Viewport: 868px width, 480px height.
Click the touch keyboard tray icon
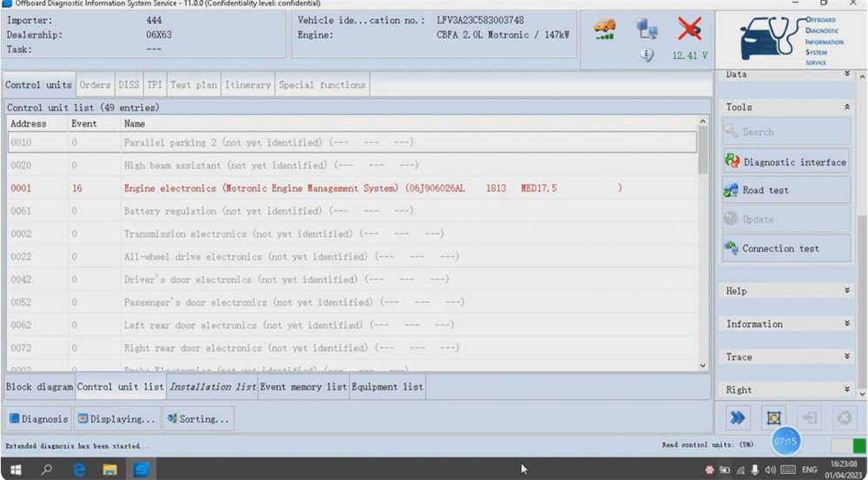coord(788,470)
